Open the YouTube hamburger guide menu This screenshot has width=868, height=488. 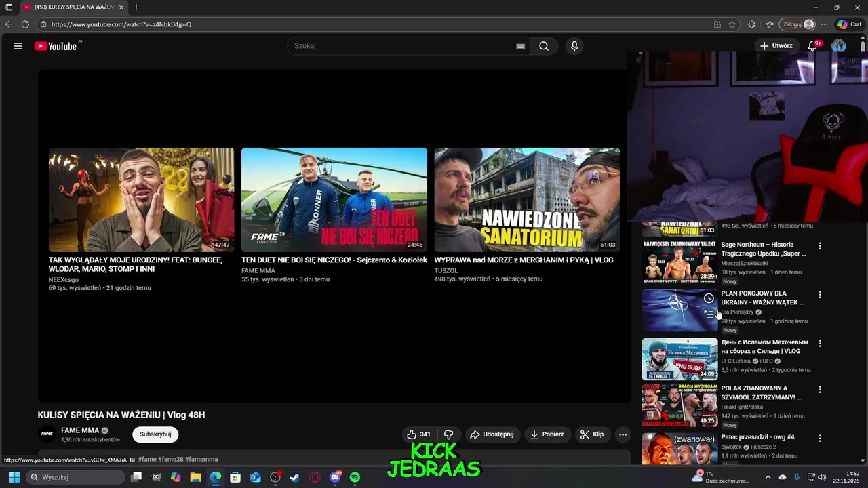18,46
